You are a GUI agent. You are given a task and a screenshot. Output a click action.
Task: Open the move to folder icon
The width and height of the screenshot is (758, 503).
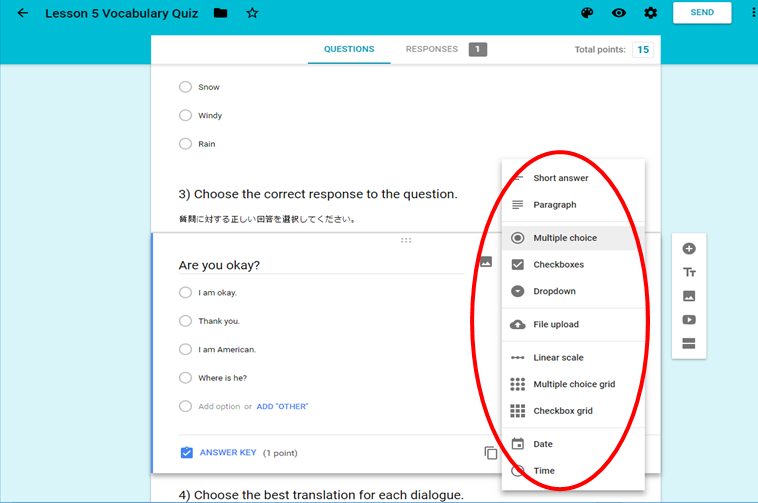[x=220, y=13]
